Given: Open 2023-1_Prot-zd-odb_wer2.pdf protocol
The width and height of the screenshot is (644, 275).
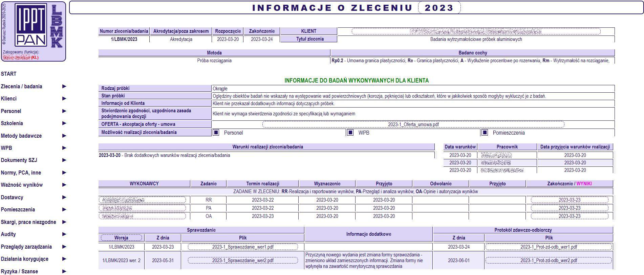Looking at the screenshot, I should [549, 260].
